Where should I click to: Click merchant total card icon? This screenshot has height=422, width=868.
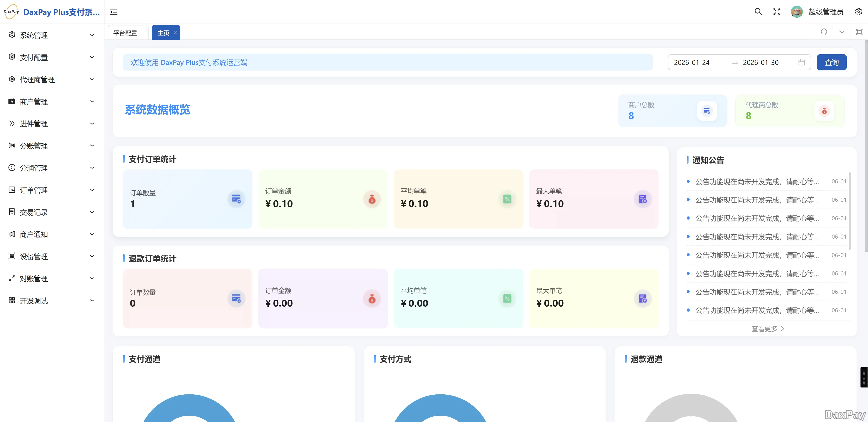coord(707,111)
